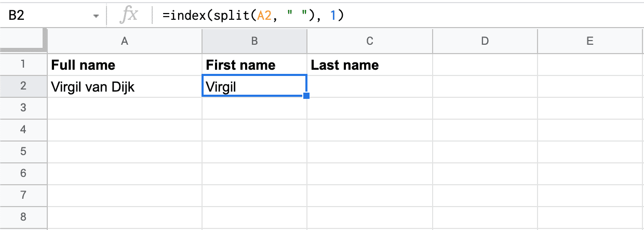
Task: Select the entire sheet with corner box
Action: tap(23, 41)
